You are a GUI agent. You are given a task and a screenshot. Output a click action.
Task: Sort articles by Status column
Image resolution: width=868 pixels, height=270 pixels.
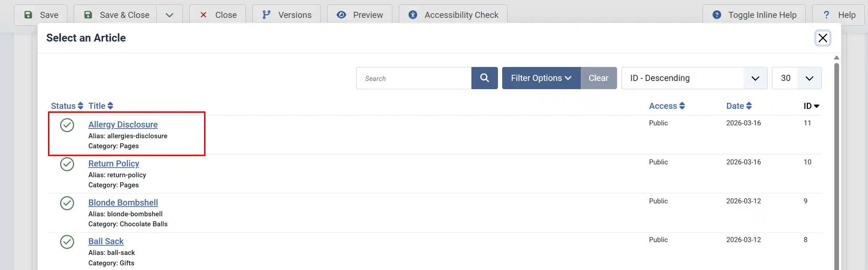tap(67, 106)
